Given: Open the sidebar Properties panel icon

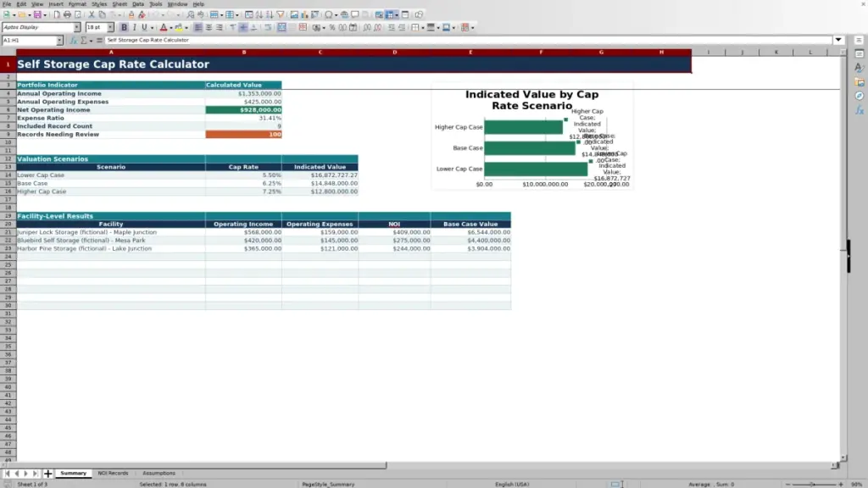Looking at the screenshot, I should point(860,53).
